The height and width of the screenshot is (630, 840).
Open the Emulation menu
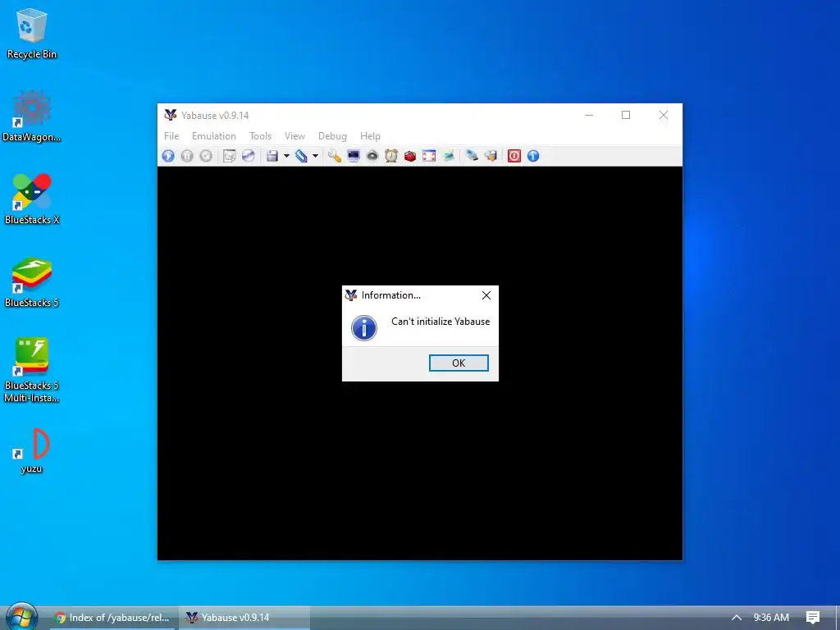coord(214,136)
